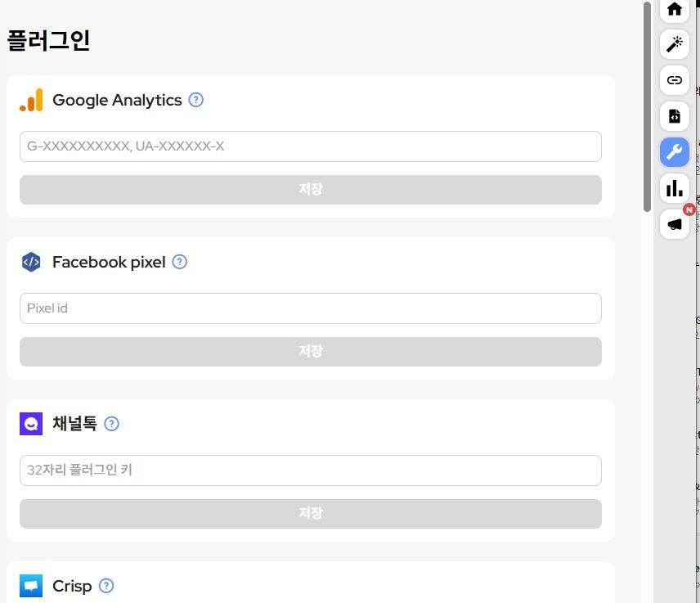
Task: Click the 채널톡 32자리 플러그인 키 field
Action: coord(311,470)
